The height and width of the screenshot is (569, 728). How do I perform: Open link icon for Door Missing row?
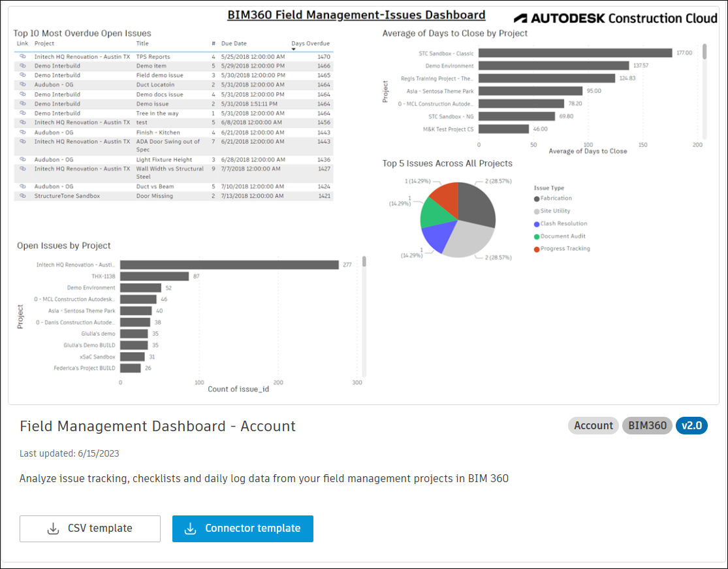22,195
